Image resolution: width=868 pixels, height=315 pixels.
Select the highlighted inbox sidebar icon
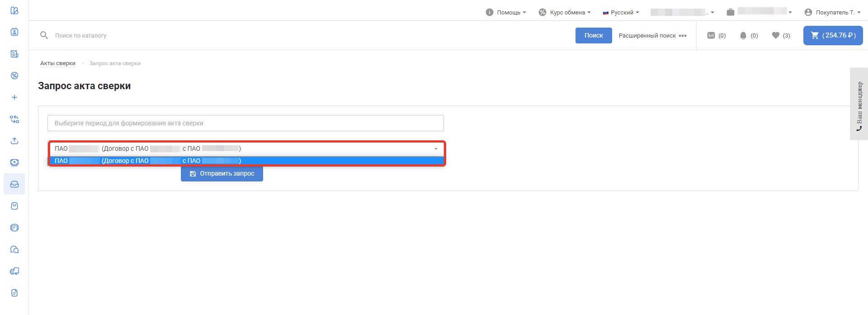(14, 184)
